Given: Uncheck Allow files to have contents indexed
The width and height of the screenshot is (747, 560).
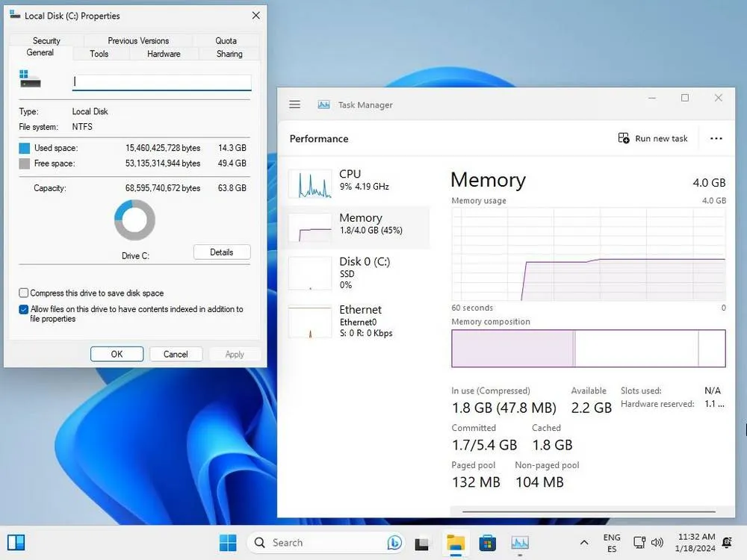Looking at the screenshot, I should pyautogui.click(x=23, y=310).
